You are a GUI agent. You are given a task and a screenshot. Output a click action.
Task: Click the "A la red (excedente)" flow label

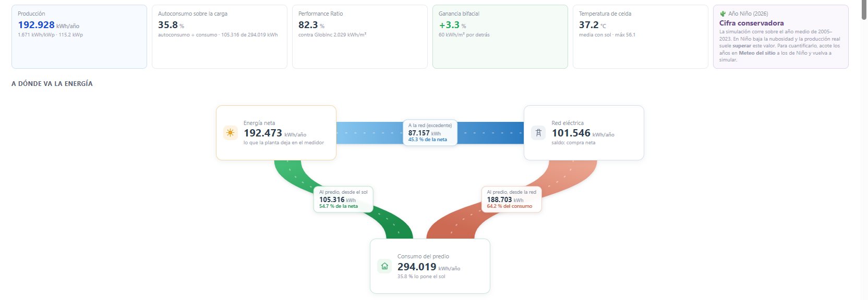coord(430,126)
